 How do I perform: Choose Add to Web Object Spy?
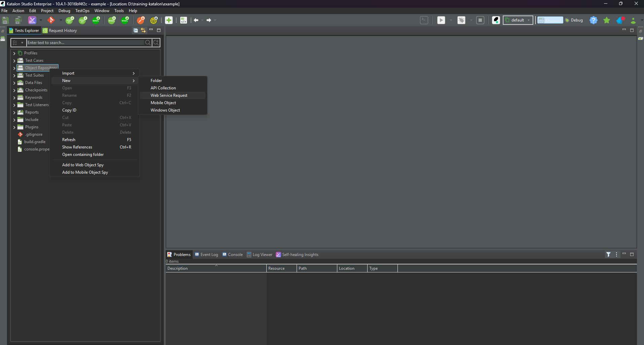click(x=83, y=165)
